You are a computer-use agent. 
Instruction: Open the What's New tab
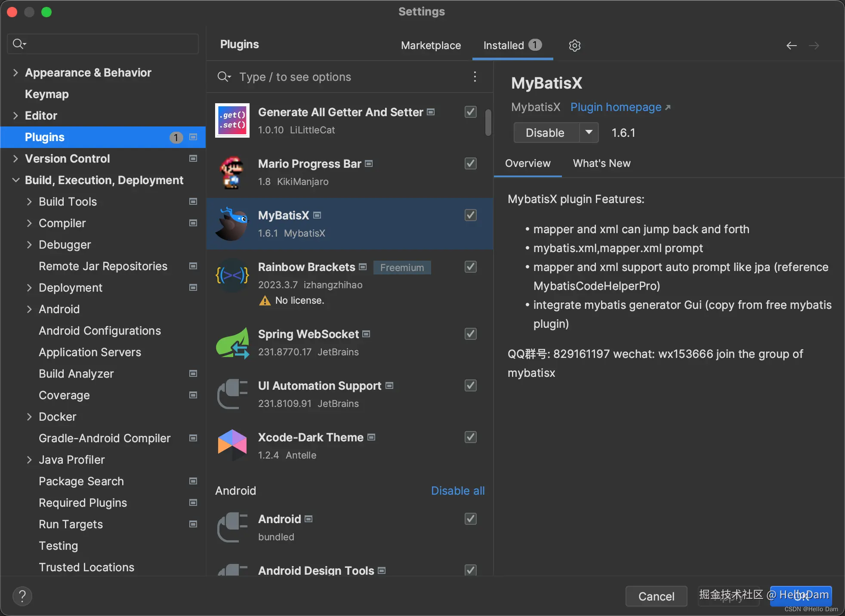601,163
